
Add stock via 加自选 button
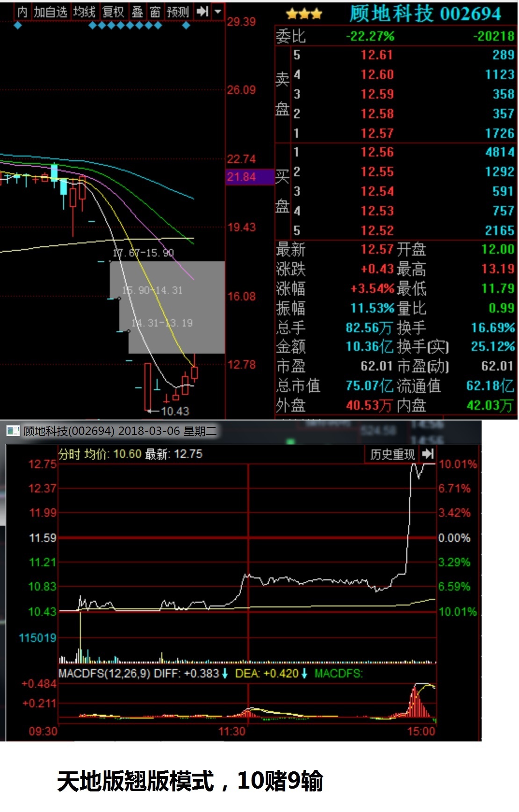pos(50,12)
